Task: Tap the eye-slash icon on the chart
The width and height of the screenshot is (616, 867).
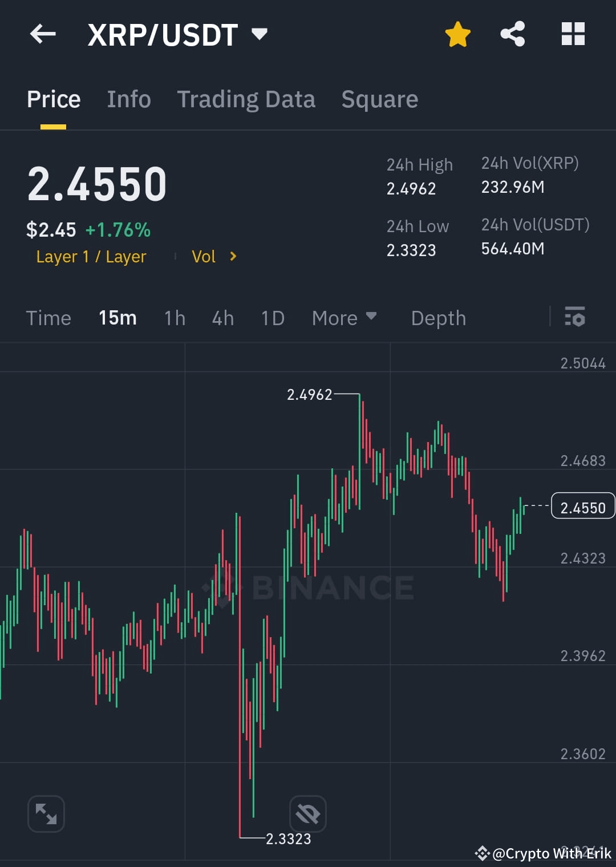Action: click(308, 814)
